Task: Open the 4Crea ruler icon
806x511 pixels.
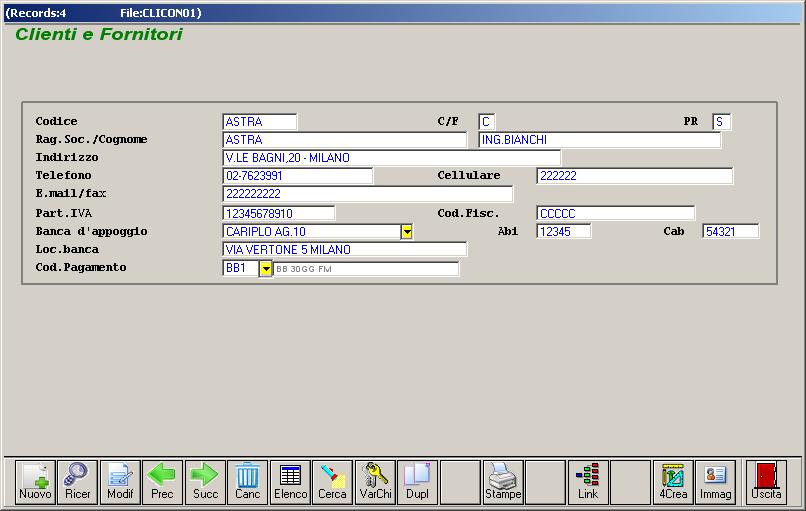Action: click(x=673, y=482)
